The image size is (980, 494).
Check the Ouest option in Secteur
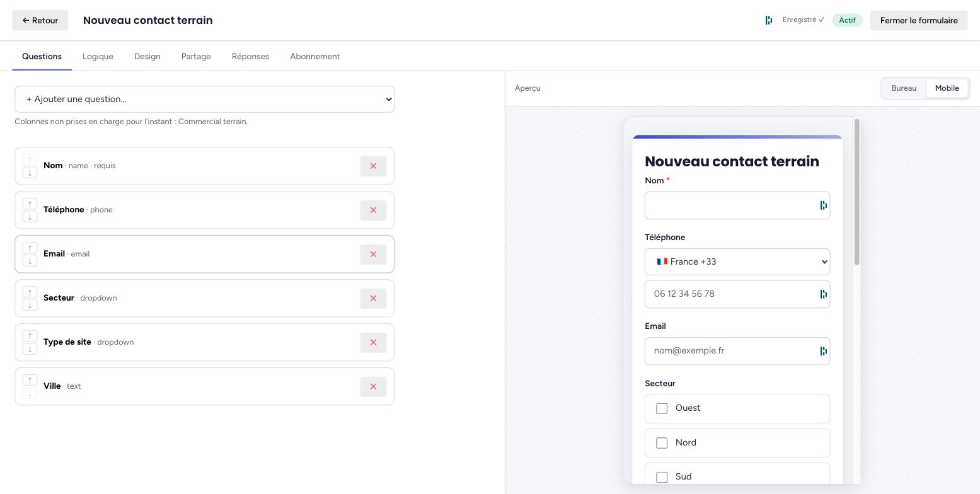click(x=662, y=408)
